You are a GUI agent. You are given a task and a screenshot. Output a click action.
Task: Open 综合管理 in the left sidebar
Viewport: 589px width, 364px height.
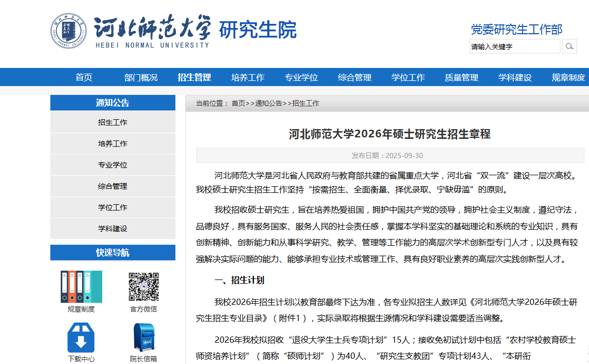(113, 186)
